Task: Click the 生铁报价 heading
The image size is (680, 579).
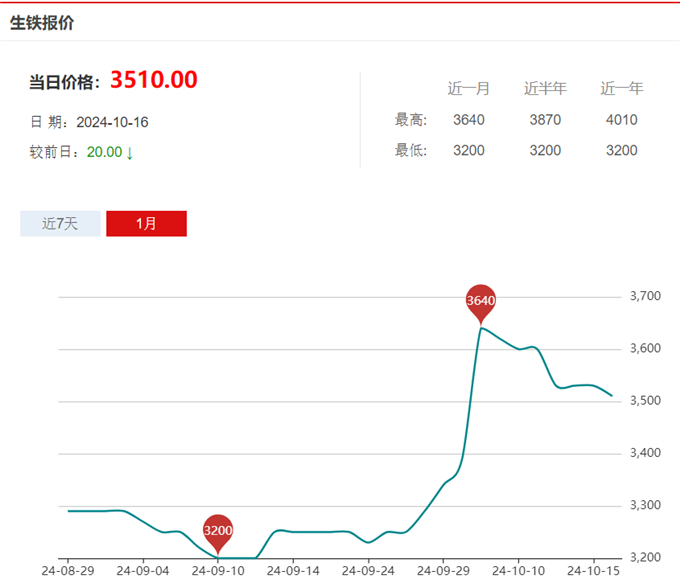Action: point(42,22)
